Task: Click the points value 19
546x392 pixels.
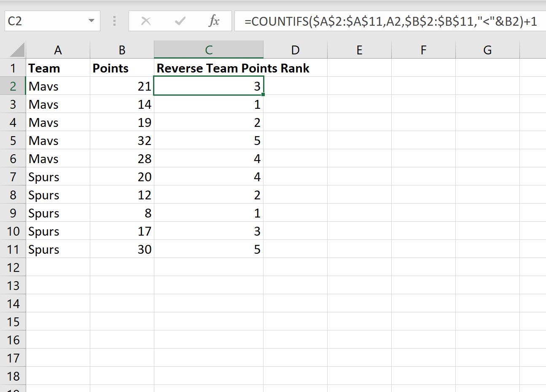Action: click(x=122, y=122)
